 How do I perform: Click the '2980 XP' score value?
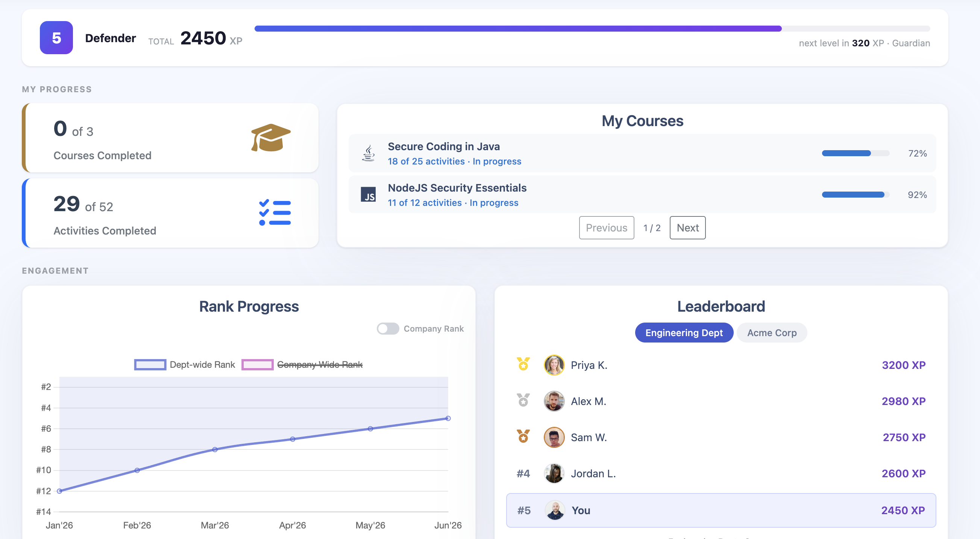click(904, 401)
